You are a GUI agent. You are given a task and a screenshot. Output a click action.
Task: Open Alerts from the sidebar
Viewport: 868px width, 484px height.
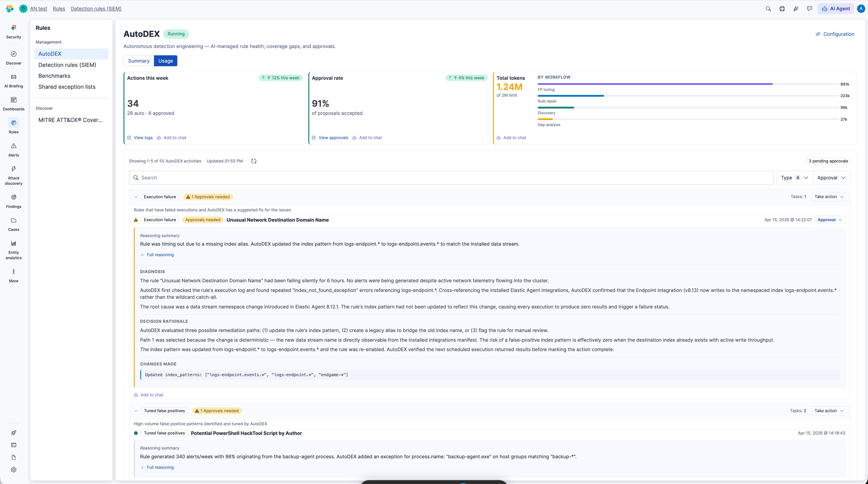(x=14, y=150)
